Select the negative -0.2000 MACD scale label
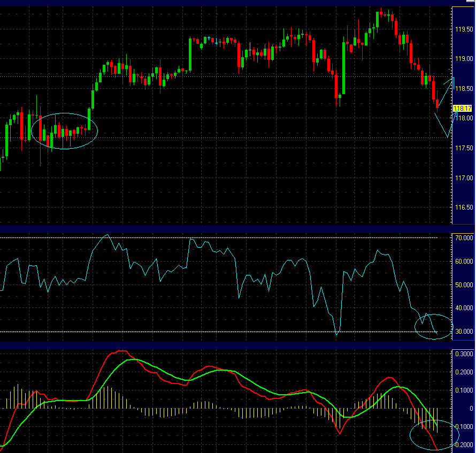This screenshot has width=476, height=453. (464, 445)
